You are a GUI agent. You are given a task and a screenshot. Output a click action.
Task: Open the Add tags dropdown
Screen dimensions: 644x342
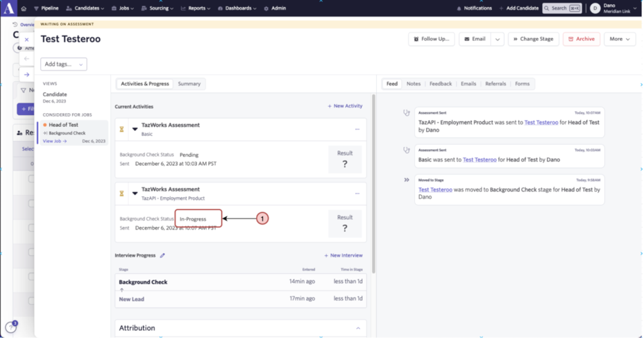(x=64, y=64)
